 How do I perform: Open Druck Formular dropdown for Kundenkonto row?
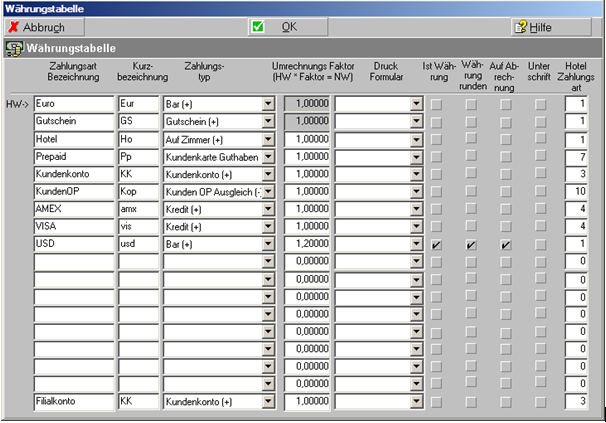coord(416,174)
